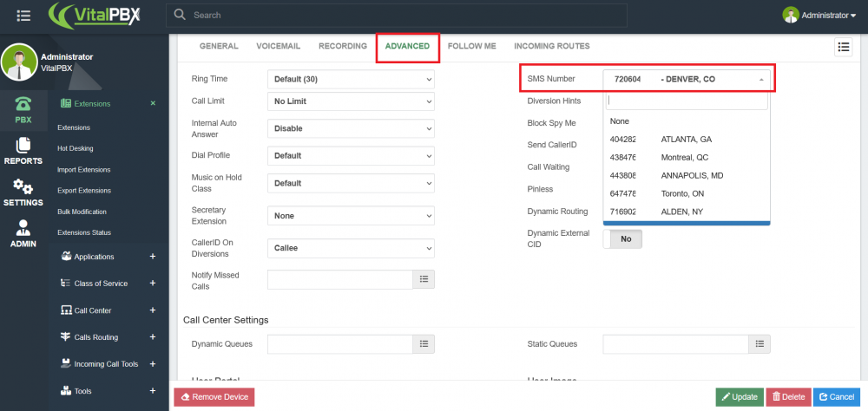Click the VitalPBX logo
Screen dimensions: 868x411
coord(95,15)
